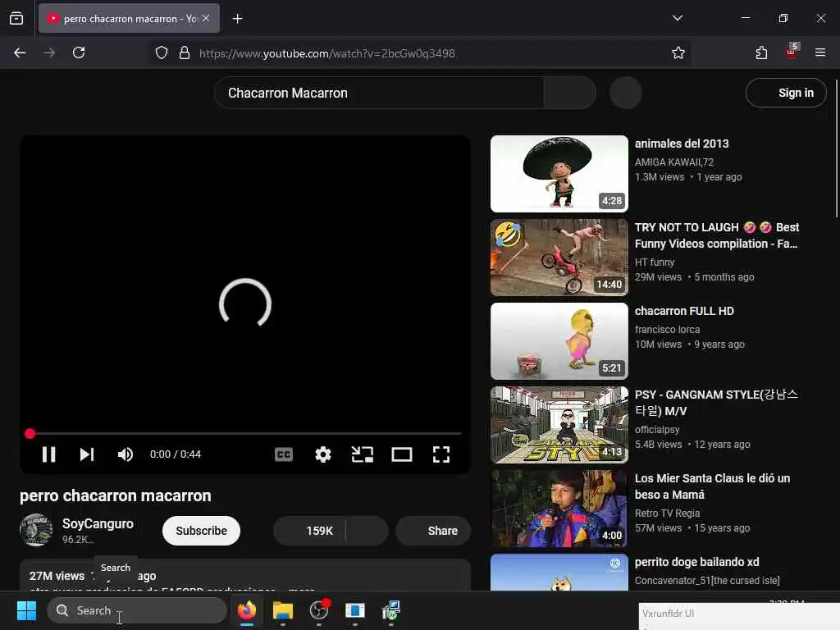Skip to the next video

click(87, 454)
